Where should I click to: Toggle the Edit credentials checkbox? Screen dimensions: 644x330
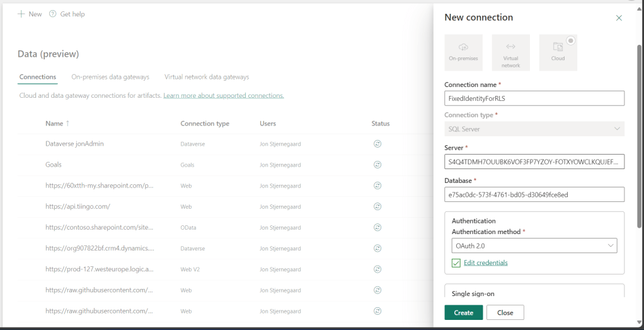pos(456,263)
